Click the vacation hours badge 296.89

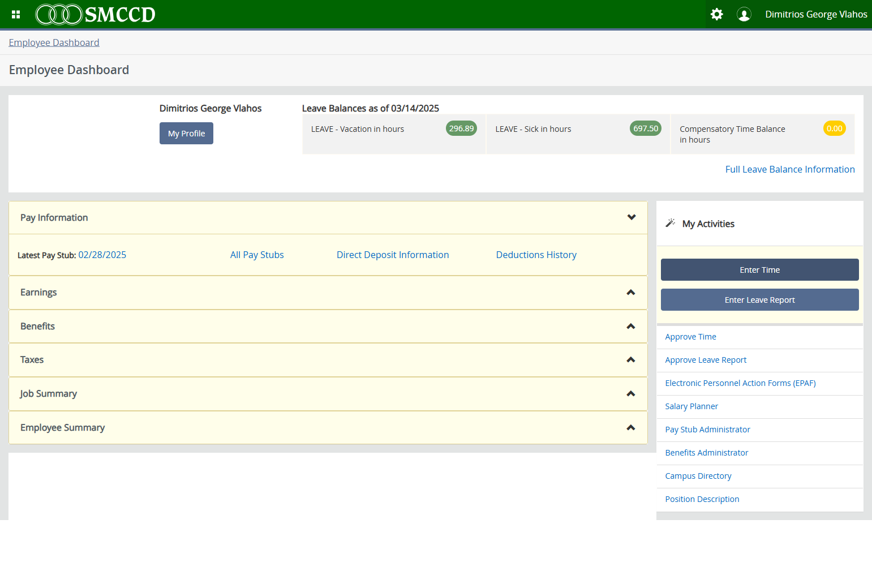point(462,128)
